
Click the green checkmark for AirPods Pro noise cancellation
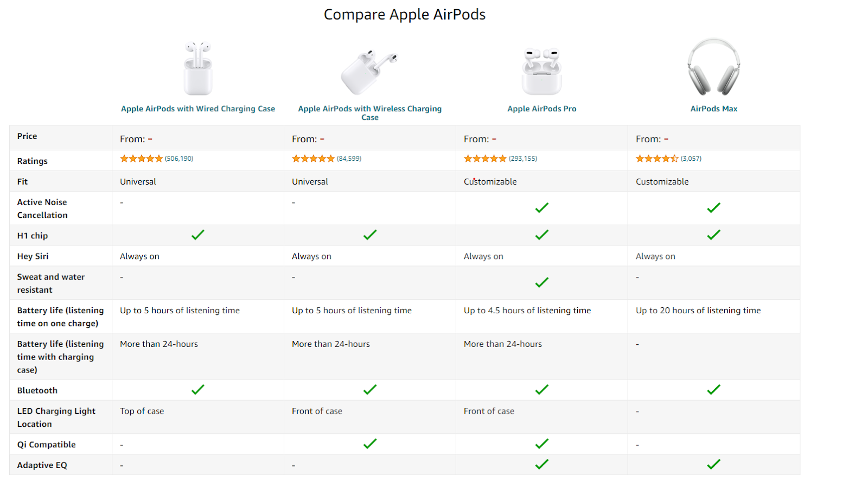541,207
